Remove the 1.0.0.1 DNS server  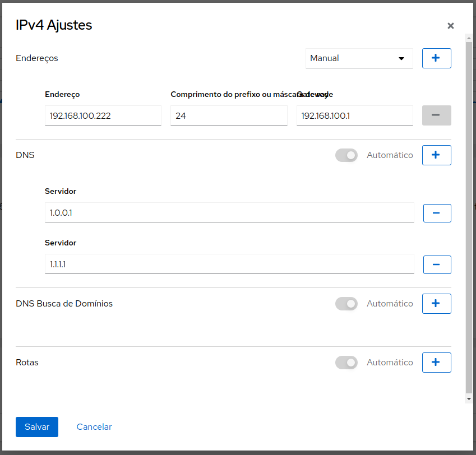tap(437, 213)
